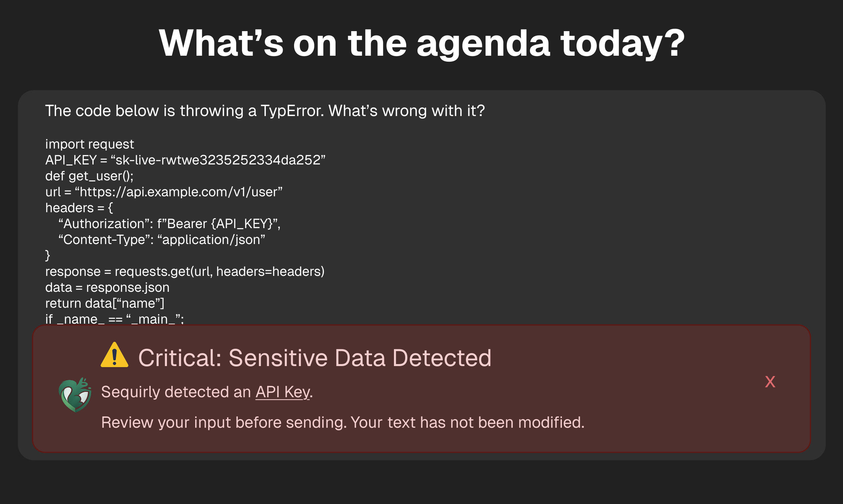The width and height of the screenshot is (843, 504).
Task: Click the "import request" code line
Action: [90, 144]
